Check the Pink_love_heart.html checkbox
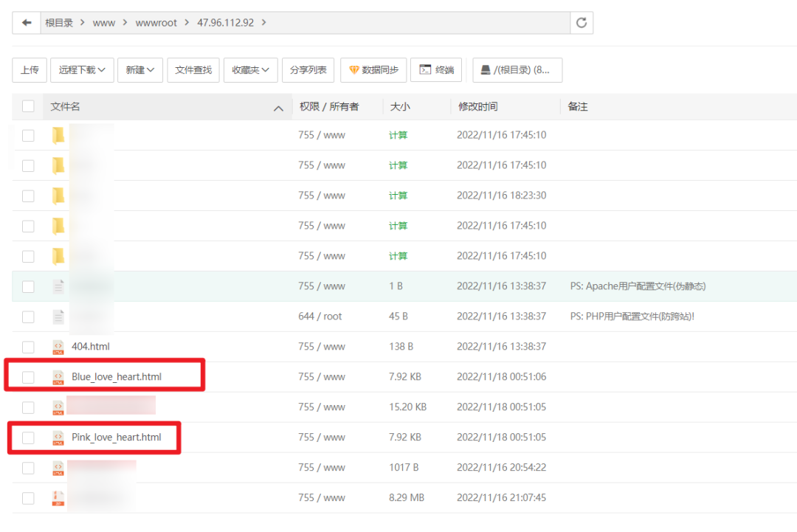The image size is (797, 532). (x=28, y=438)
